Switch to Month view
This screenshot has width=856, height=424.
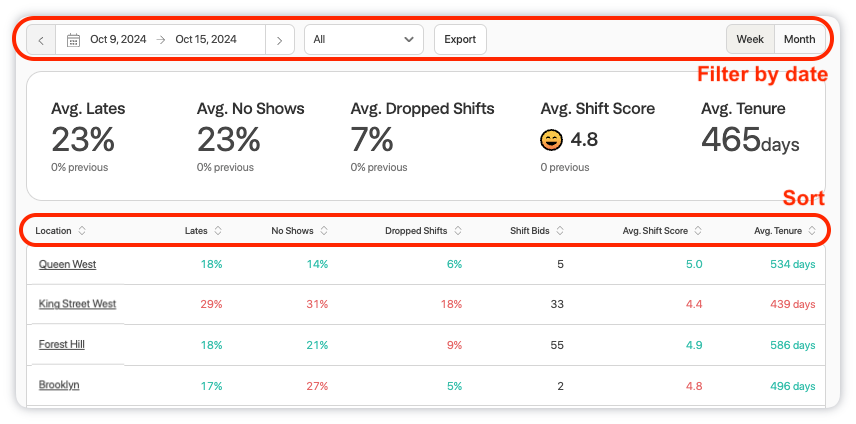(799, 40)
